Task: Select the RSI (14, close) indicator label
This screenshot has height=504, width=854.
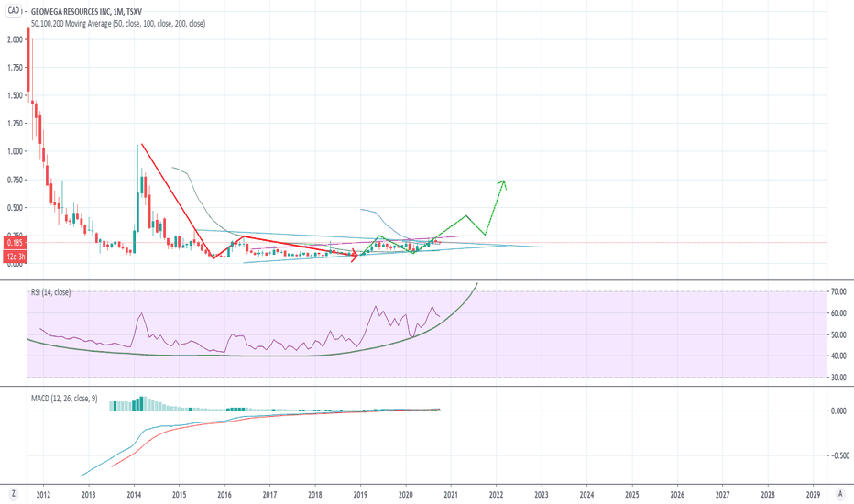Action: coord(50,292)
